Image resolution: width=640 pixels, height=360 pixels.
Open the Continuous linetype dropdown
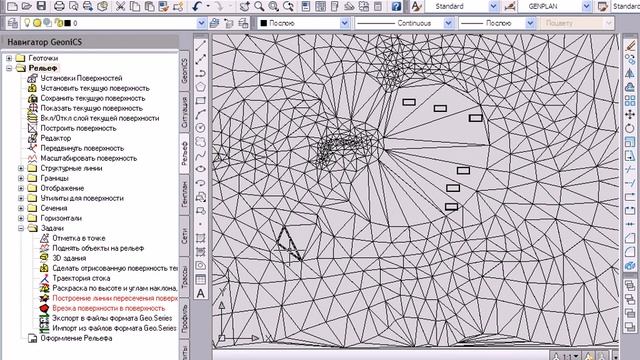pyautogui.click(x=448, y=23)
